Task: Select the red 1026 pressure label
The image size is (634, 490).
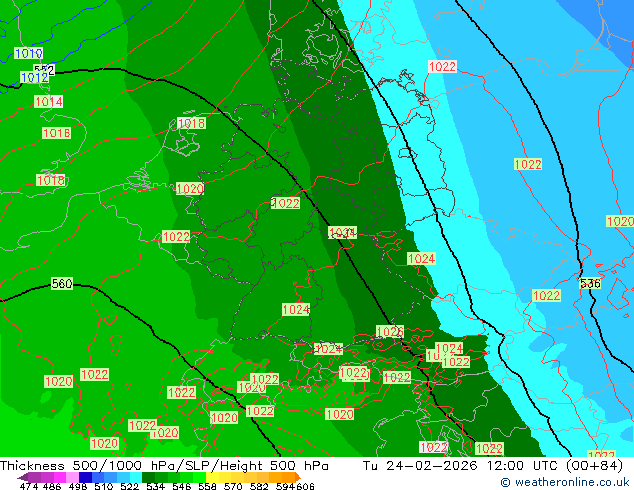Action: pos(390,332)
